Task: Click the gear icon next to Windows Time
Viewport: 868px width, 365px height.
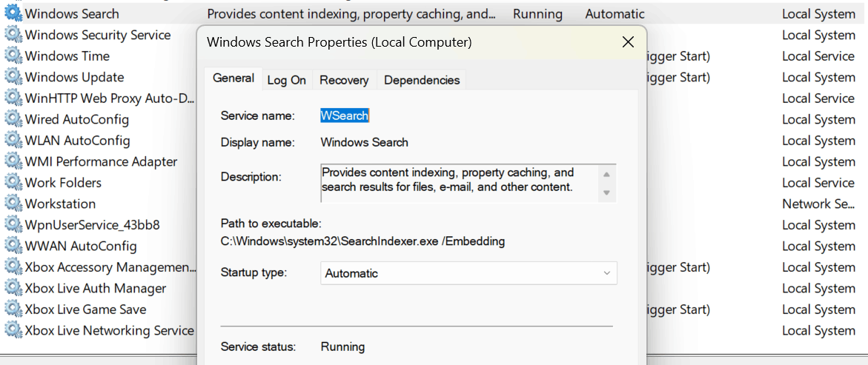Action: 13,56
